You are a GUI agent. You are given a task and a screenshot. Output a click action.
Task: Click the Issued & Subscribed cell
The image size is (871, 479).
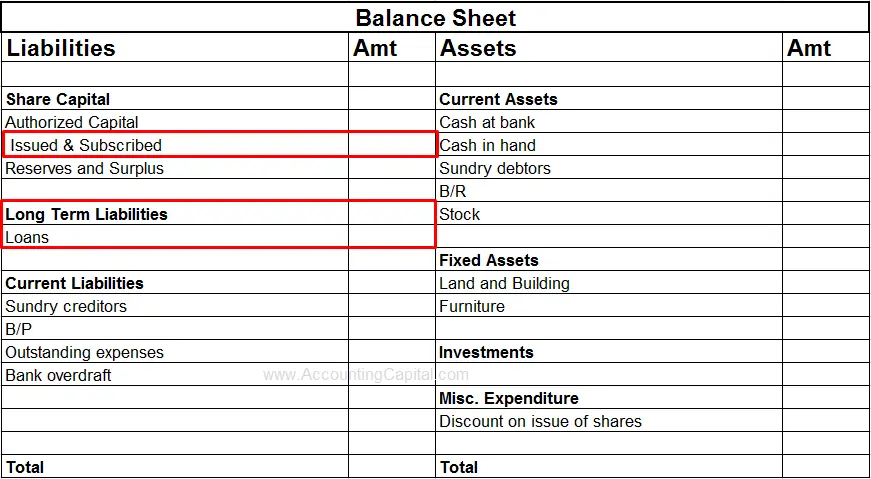(x=86, y=145)
